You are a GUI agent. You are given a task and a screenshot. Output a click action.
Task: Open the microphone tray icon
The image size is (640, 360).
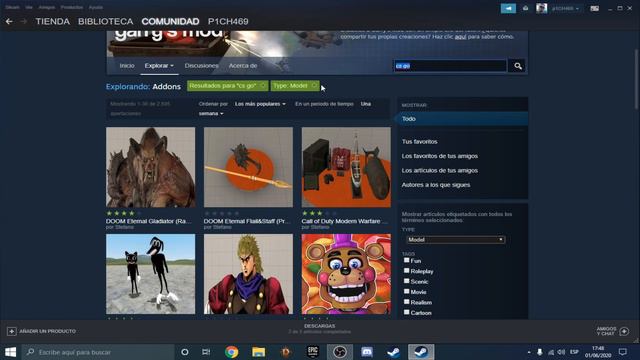point(540,352)
